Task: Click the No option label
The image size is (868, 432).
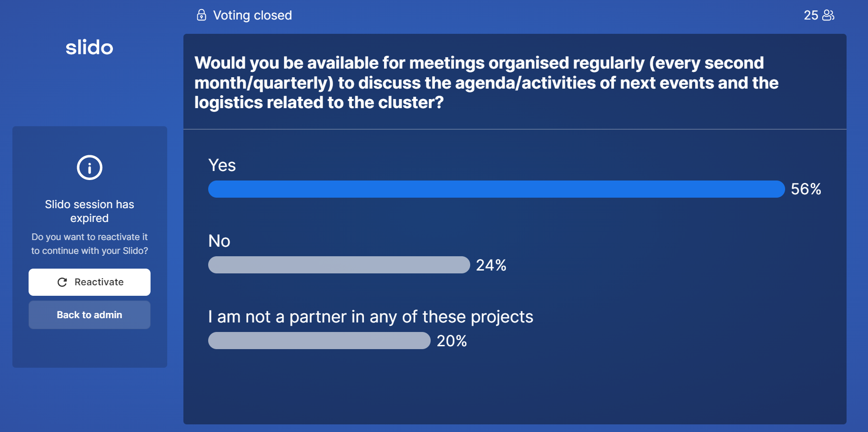Action: (x=219, y=241)
